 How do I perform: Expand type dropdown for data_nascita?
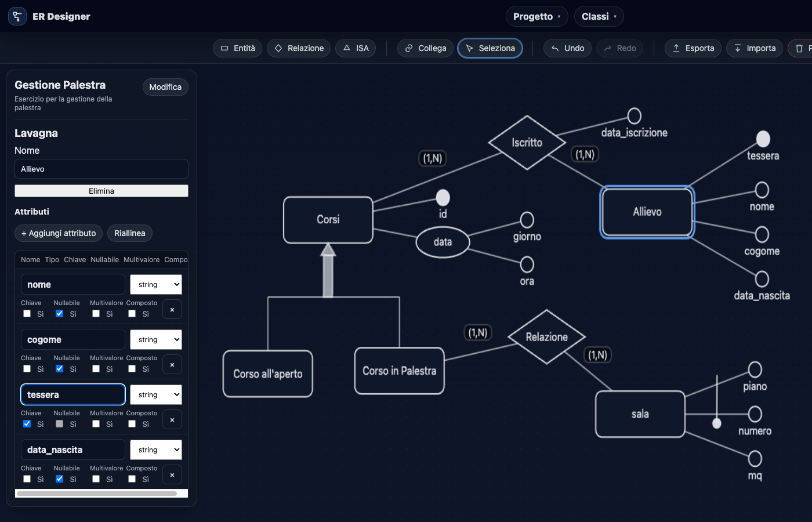[156, 450]
